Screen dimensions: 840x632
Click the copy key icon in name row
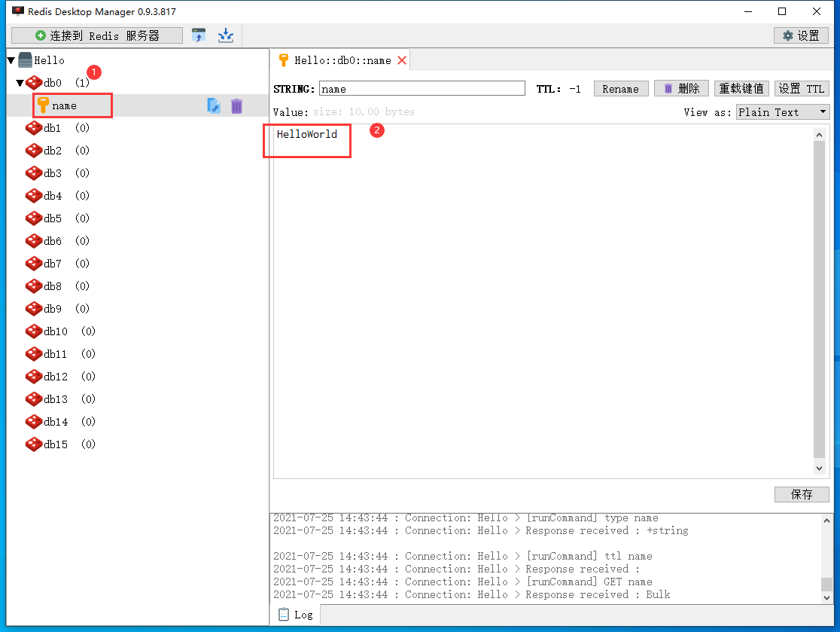tap(214, 105)
